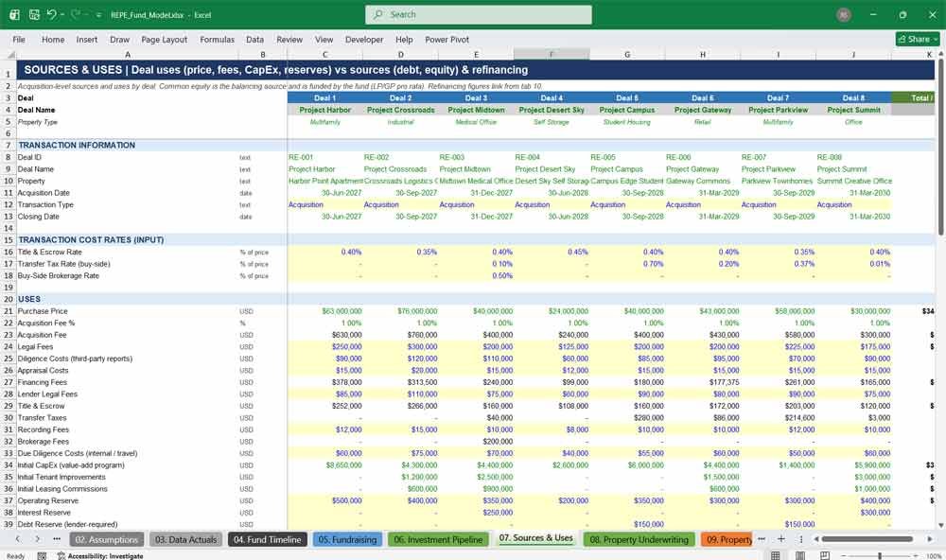Image resolution: width=946 pixels, height=560 pixels.
Task: Click the more-sheets ellipsis right of tabs
Action: [x=762, y=539]
